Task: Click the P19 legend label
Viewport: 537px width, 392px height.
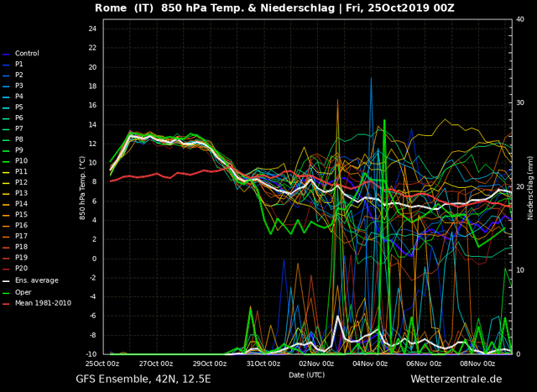Action: coord(21,258)
